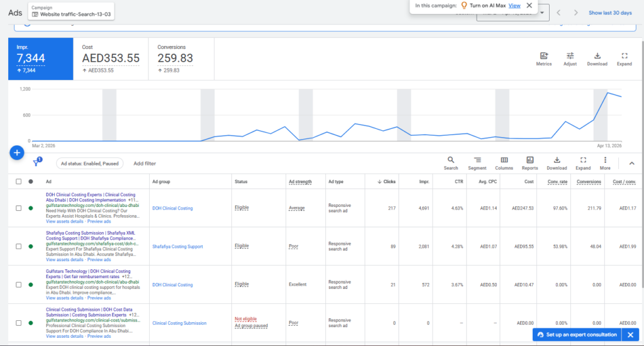Check the DOH Clinical Costing Experts ad row
Screen dimensions: 644x346
point(18,208)
